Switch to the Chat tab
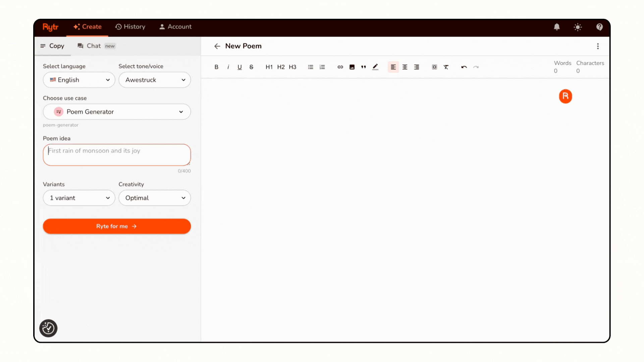 pos(94,46)
